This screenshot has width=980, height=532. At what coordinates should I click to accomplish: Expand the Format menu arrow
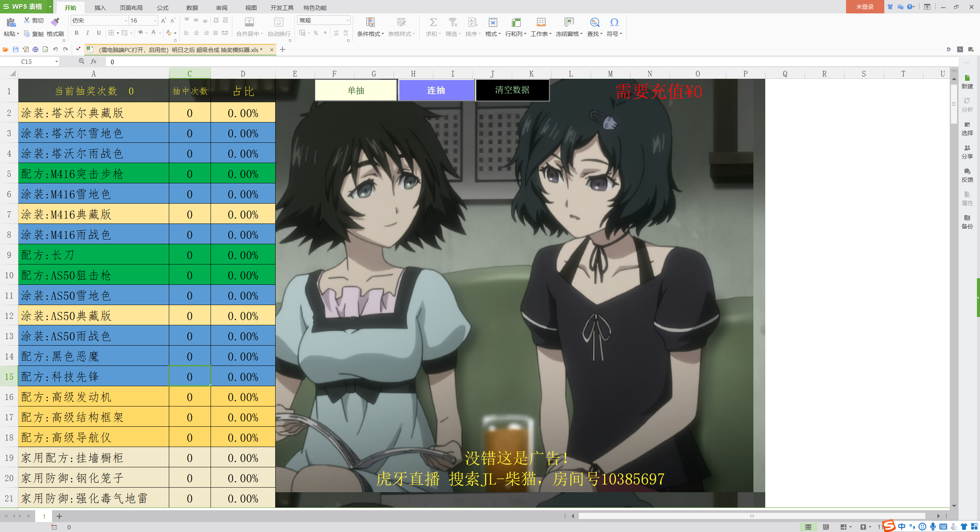point(500,34)
